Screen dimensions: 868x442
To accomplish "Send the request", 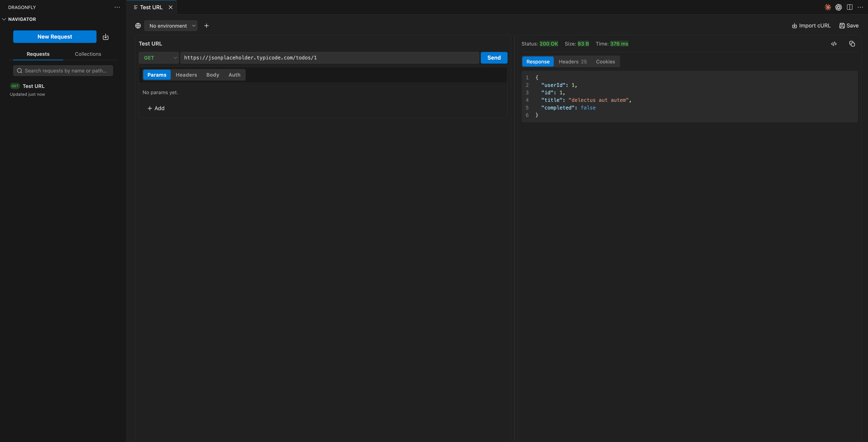I will point(494,58).
